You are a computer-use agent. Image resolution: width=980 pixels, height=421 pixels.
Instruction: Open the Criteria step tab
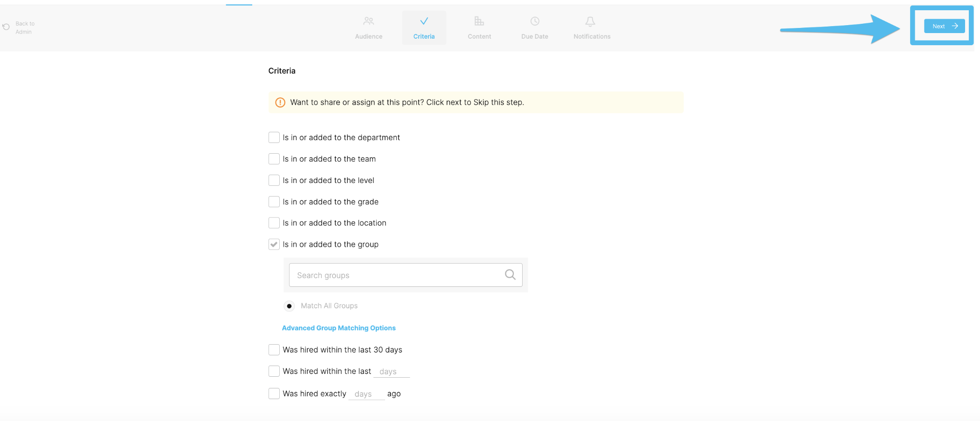[424, 28]
